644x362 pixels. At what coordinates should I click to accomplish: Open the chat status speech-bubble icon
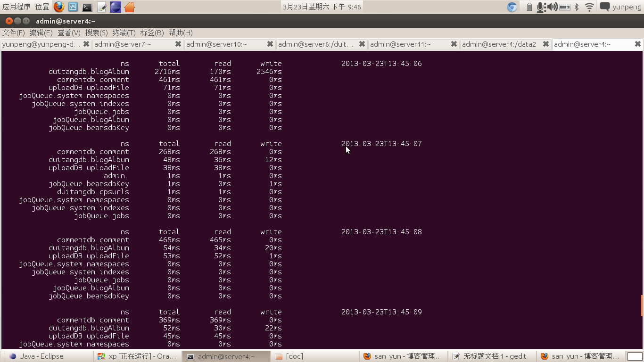pos(604,7)
